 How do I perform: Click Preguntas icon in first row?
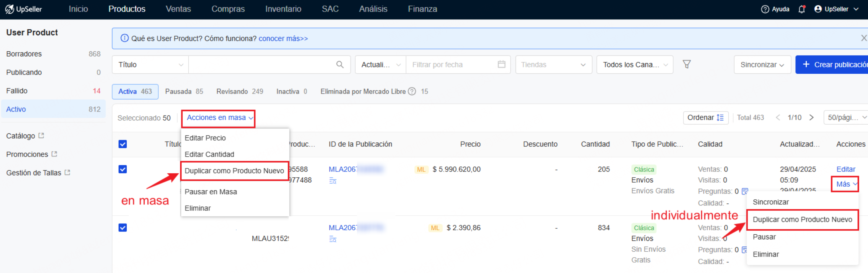pyautogui.click(x=745, y=191)
